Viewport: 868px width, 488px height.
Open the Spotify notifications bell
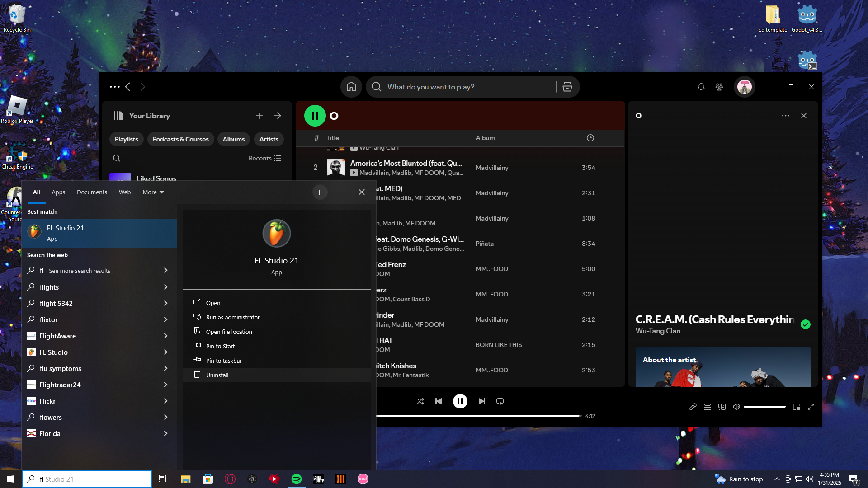coord(701,87)
